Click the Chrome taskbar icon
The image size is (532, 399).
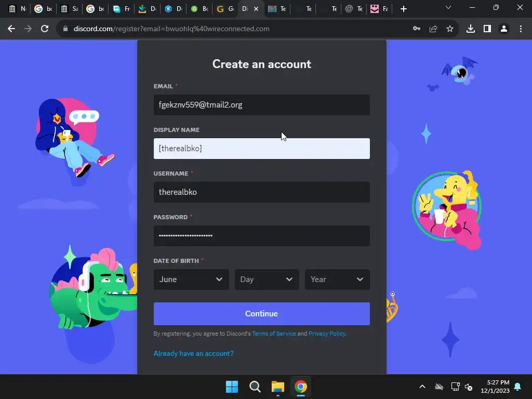[x=301, y=387]
